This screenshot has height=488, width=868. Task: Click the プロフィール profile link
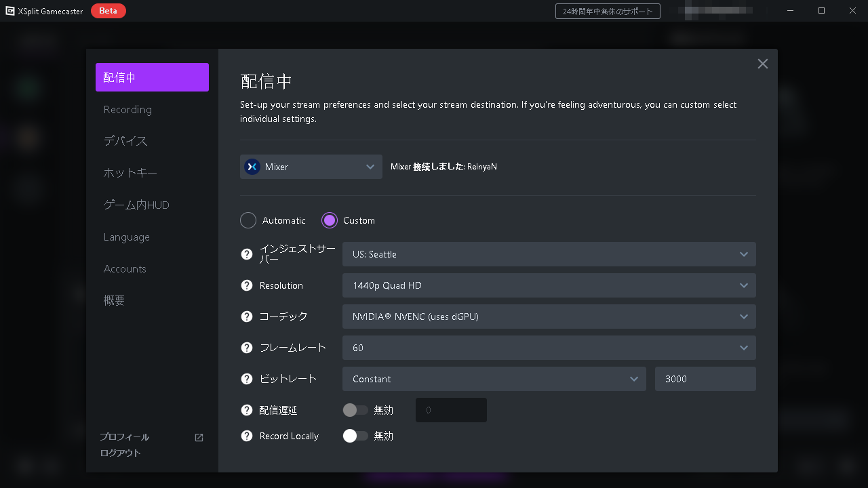[x=125, y=437]
